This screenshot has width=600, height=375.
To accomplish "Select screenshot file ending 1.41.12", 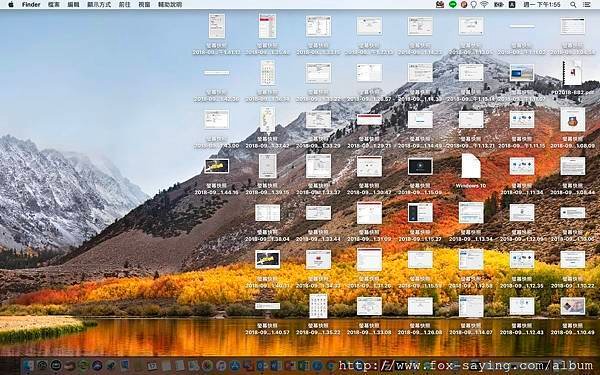I will [x=217, y=26].
